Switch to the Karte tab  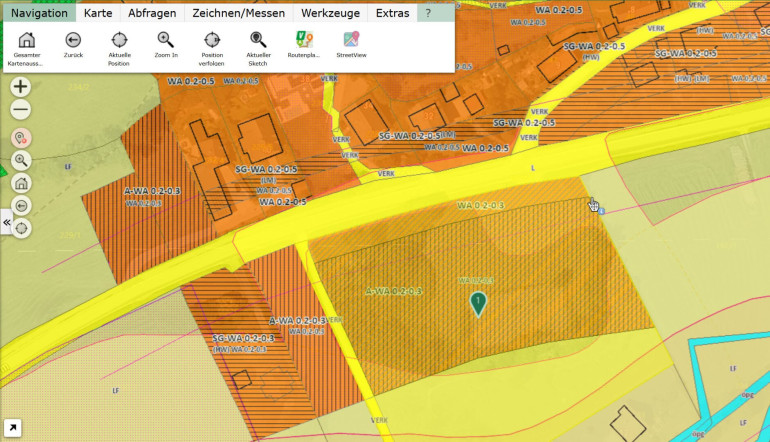point(98,14)
